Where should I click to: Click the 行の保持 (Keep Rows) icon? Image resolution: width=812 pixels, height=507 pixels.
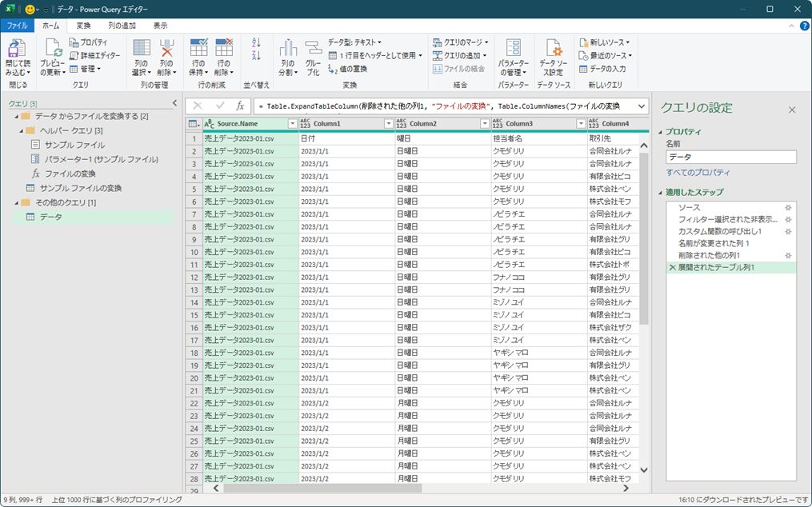199,48
